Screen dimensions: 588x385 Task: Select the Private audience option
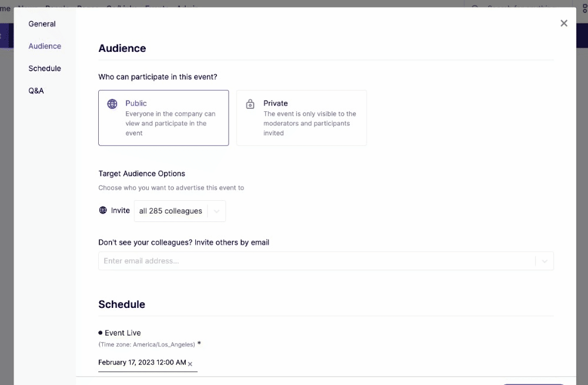pos(302,118)
